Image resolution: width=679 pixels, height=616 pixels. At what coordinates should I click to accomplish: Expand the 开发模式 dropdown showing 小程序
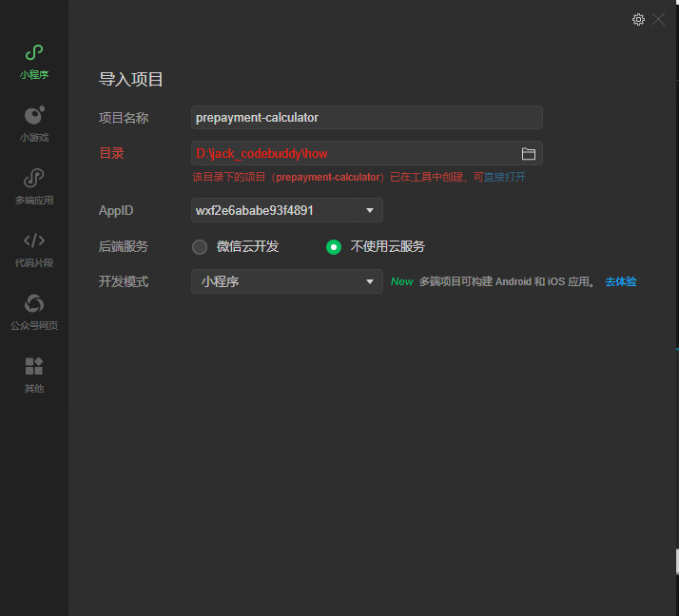click(x=286, y=281)
